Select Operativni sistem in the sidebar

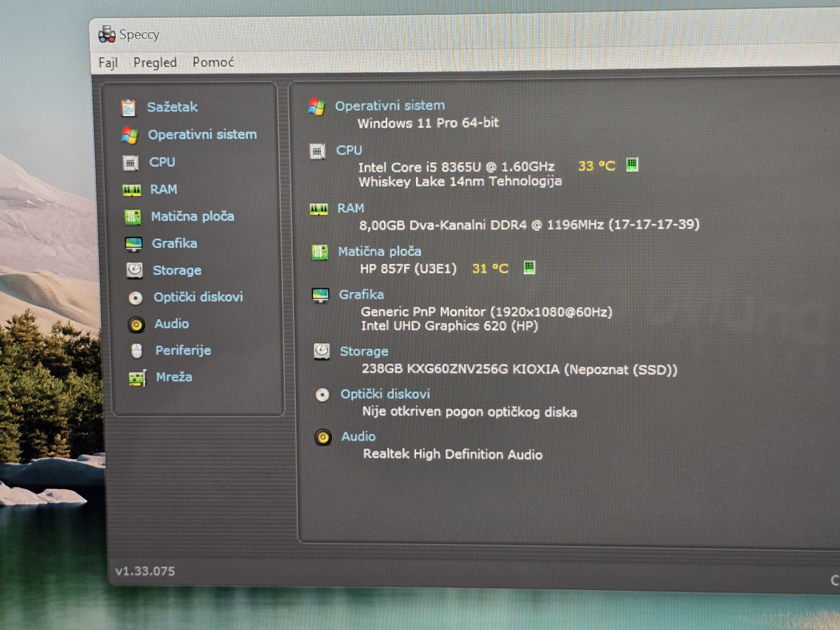202,135
